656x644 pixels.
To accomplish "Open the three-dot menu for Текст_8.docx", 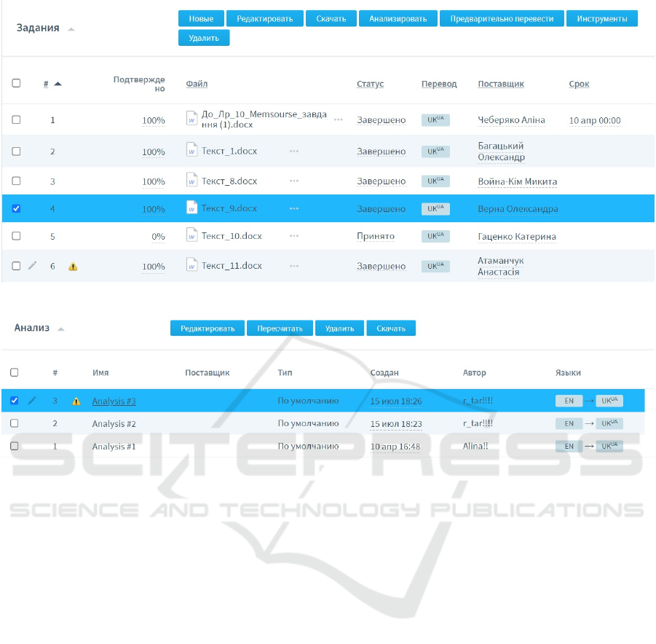I will (293, 181).
